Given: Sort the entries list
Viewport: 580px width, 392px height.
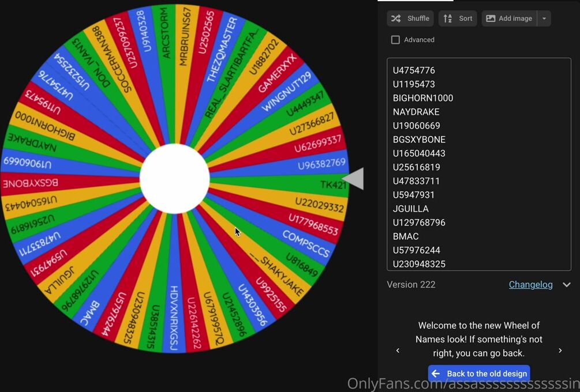Looking at the screenshot, I should coord(458,18).
